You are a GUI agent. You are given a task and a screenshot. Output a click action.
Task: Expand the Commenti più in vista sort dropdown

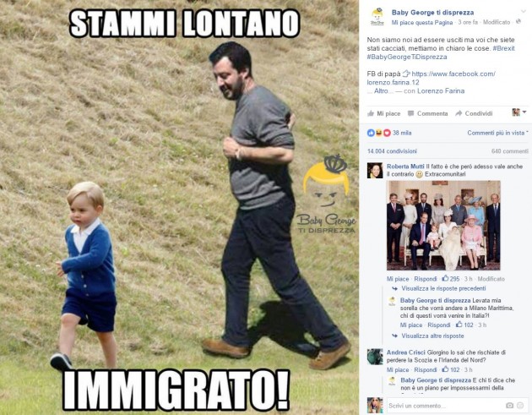point(497,133)
